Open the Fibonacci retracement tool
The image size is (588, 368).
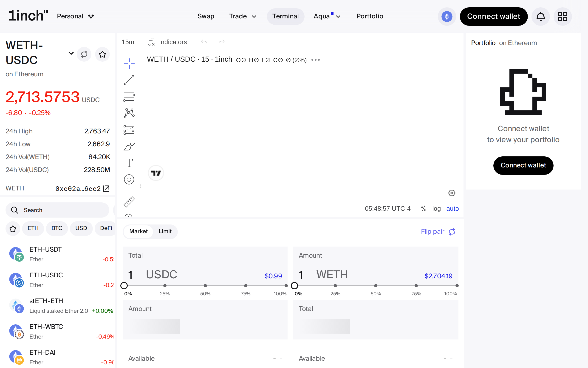(129, 97)
